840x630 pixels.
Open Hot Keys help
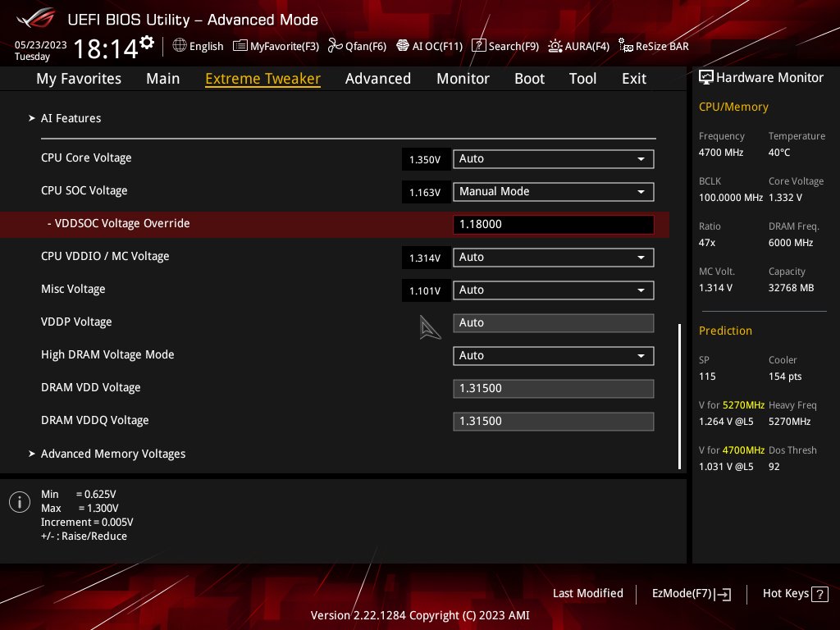click(x=795, y=594)
